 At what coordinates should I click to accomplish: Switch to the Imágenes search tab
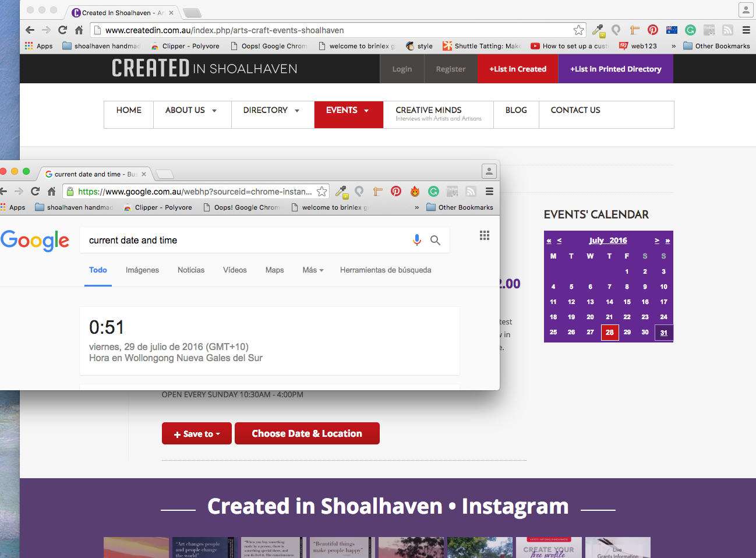[142, 270]
